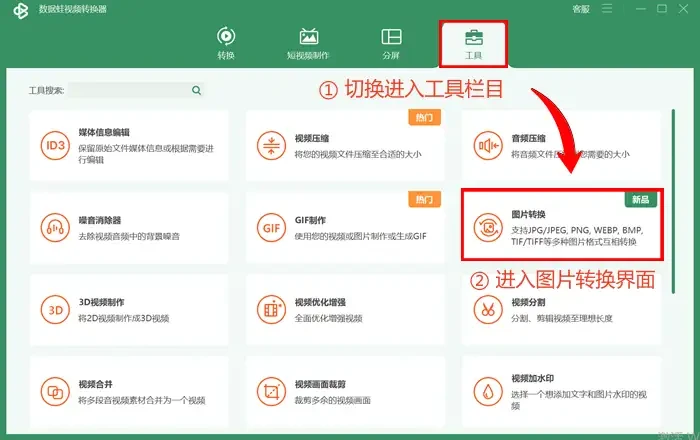This screenshot has height=440, width=700.
Task: Open the 视频分割 scissors icon
Action: 488,310
